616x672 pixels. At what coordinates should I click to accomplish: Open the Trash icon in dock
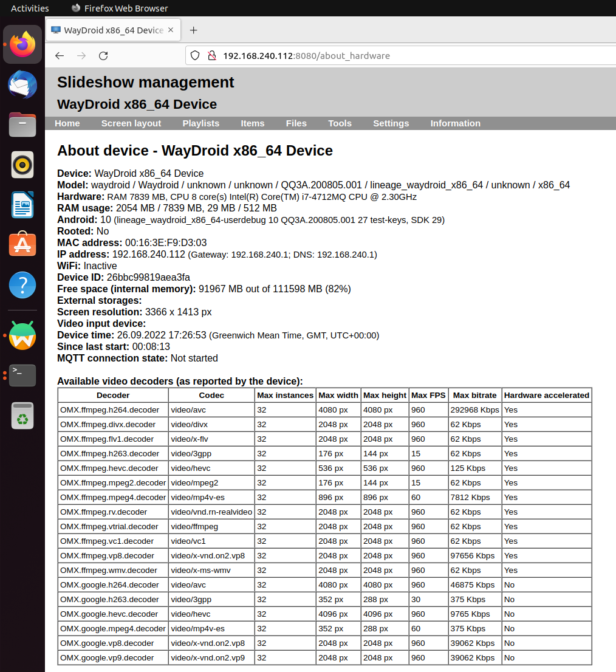click(22, 416)
